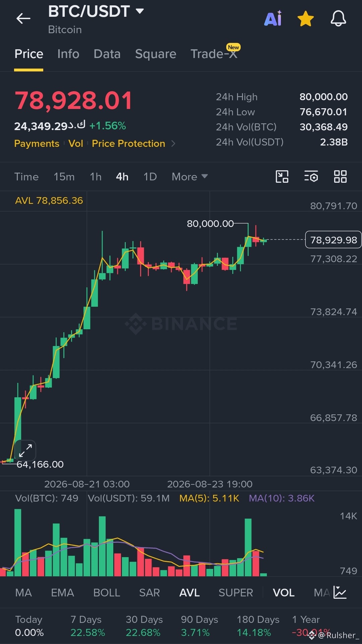Tap the yellow Vol link
The width and height of the screenshot is (362, 644).
click(x=76, y=143)
